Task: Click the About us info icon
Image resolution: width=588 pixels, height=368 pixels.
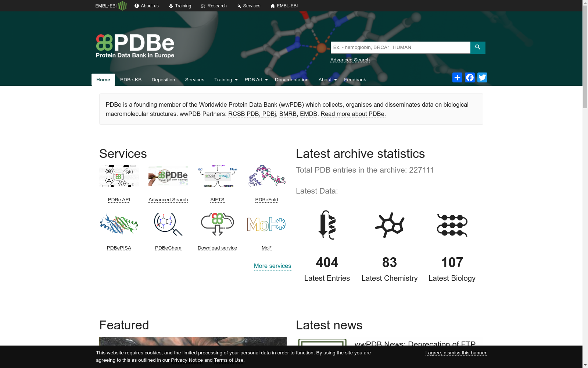Action: click(x=137, y=6)
